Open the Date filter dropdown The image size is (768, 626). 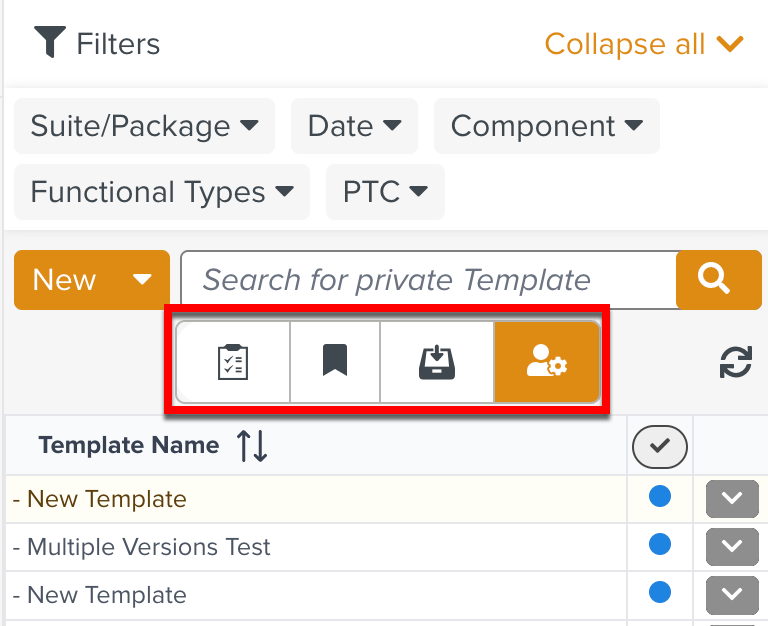(x=355, y=126)
